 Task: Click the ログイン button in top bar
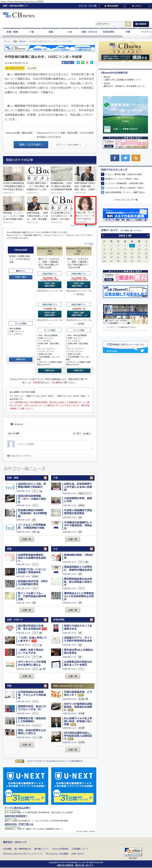(x=137, y=6)
